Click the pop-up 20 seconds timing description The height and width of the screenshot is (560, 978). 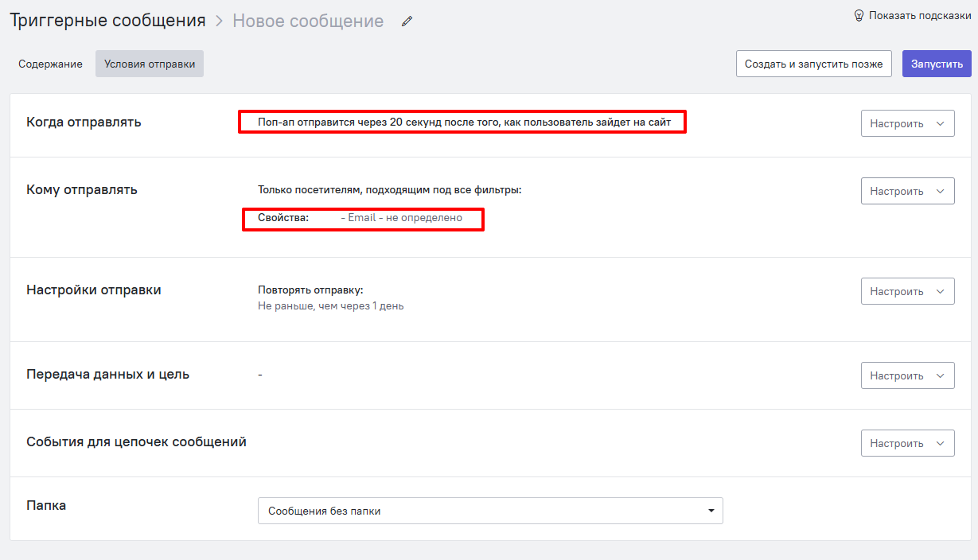click(x=464, y=122)
